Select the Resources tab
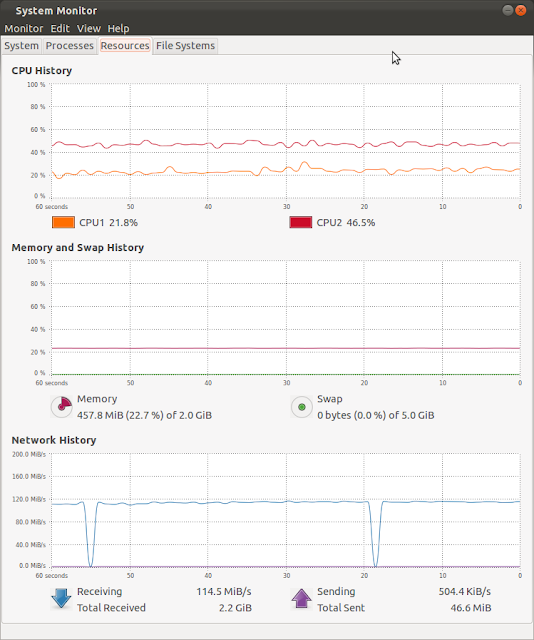 [125, 46]
